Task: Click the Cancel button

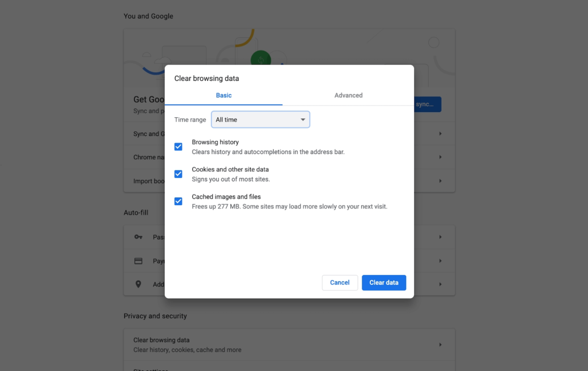Action: click(x=340, y=283)
